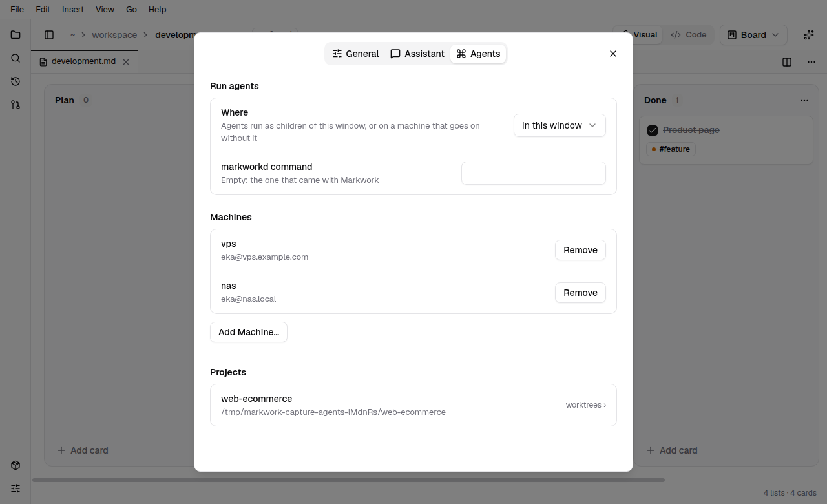
Task: Open the history clock icon
Action: (16, 81)
